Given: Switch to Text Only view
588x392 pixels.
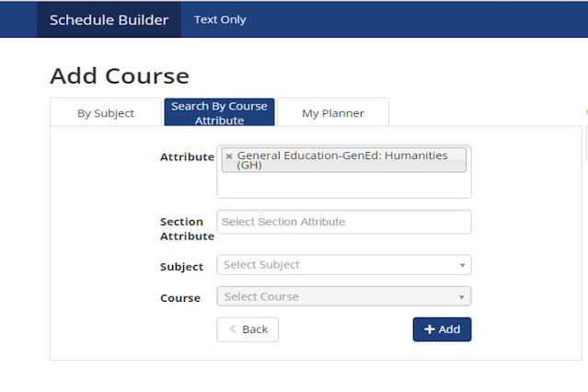Looking at the screenshot, I should (220, 19).
